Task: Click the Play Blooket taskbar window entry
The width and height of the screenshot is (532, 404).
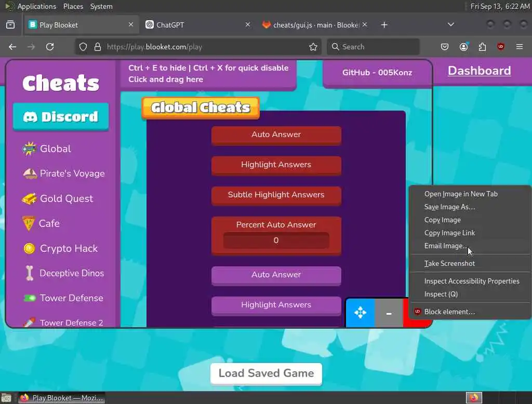Action: (x=61, y=398)
